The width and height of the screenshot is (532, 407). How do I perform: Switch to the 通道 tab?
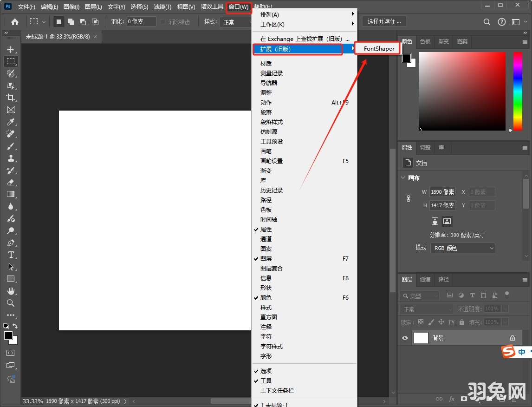point(425,279)
